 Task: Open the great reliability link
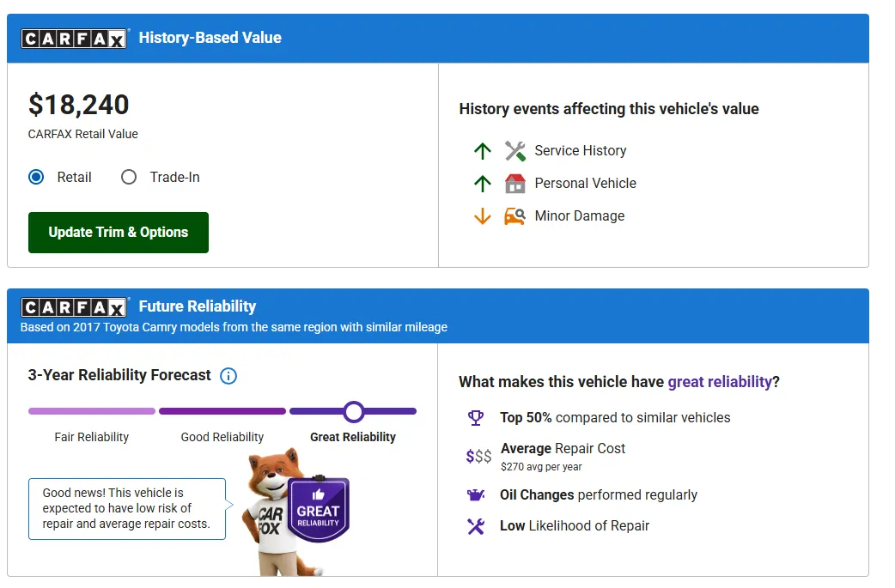click(x=720, y=381)
